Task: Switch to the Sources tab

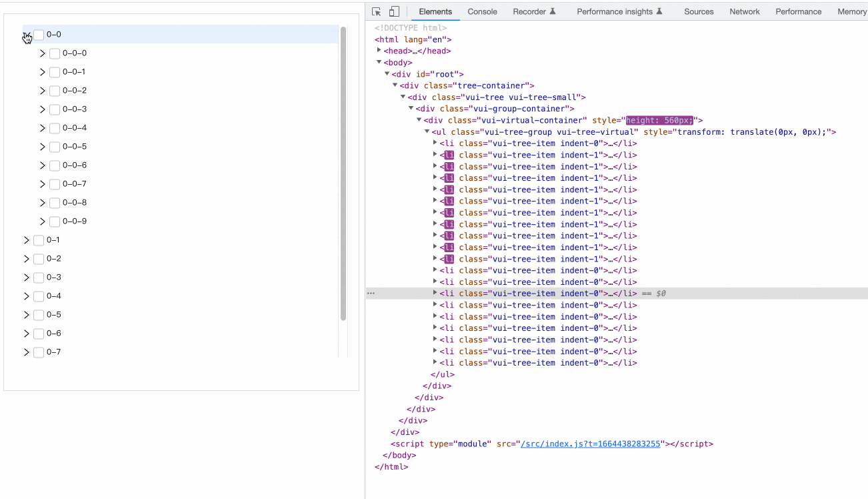Action: tap(699, 11)
